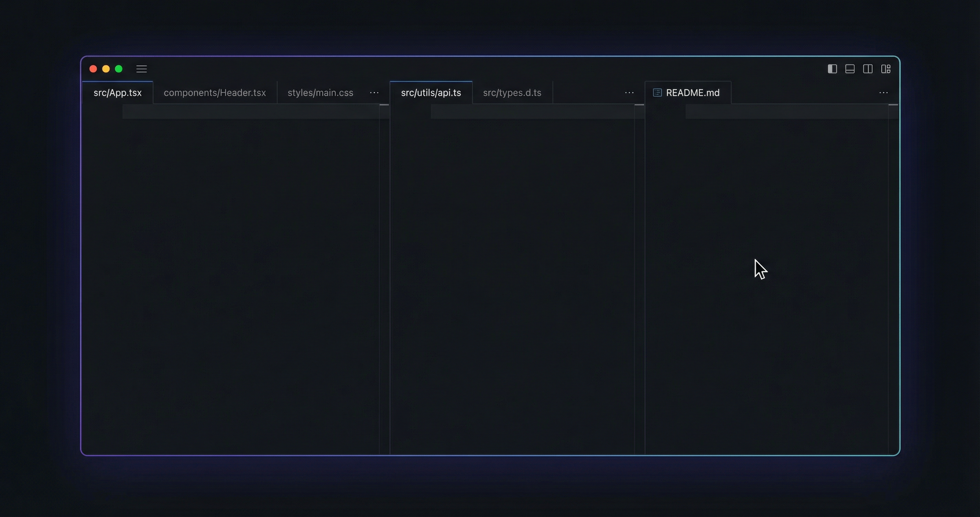Click the highlighted first line in api.ts editor
The height and width of the screenshot is (517, 980).
pos(533,112)
